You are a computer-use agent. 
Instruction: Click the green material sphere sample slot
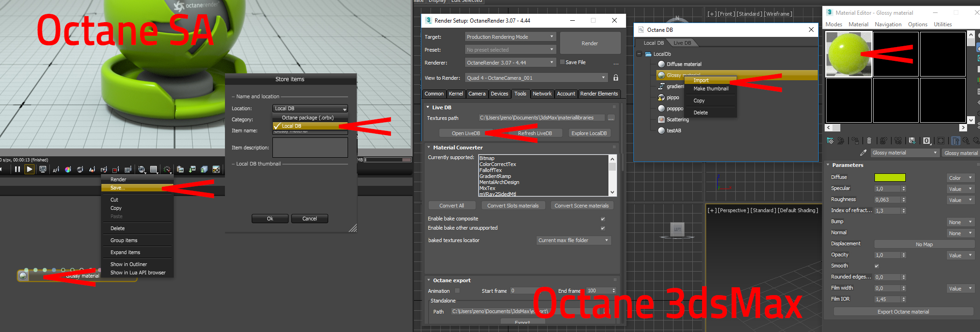click(849, 54)
